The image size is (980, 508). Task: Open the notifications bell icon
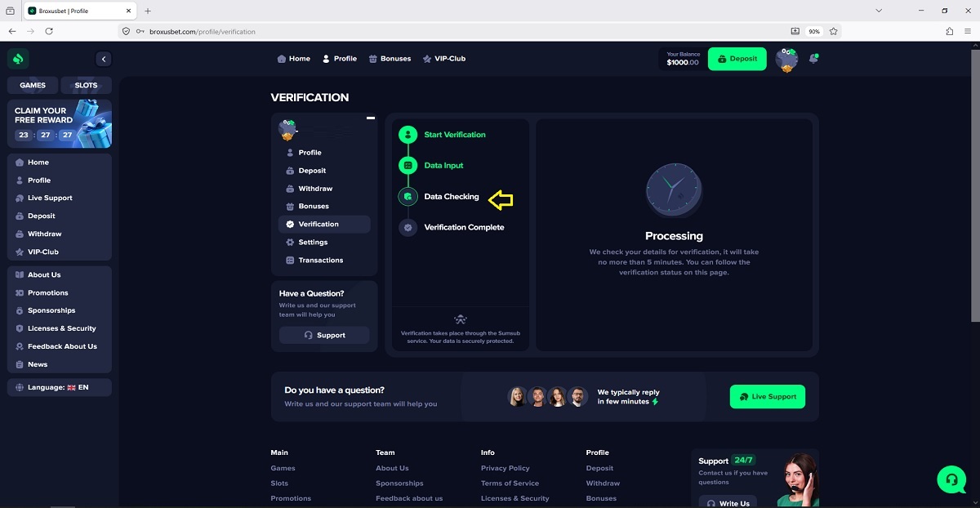813,59
